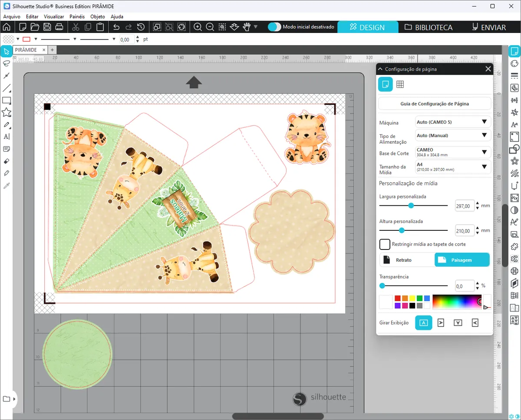This screenshot has height=420, width=521.
Task: Undo the last action
Action: point(116,27)
